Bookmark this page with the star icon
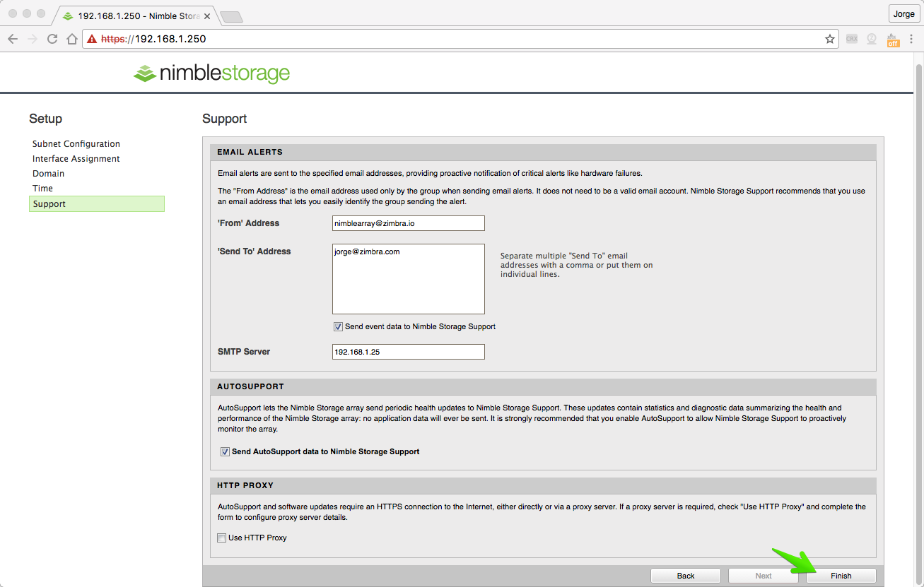Viewport: 924px width, 587px height. 830,39
